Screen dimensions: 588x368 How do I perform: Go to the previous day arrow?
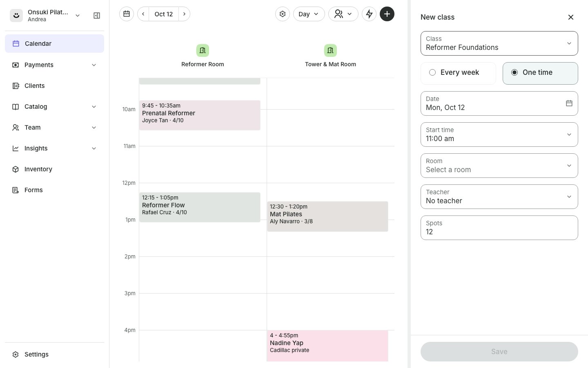pyautogui.click(x=143, y=14)
